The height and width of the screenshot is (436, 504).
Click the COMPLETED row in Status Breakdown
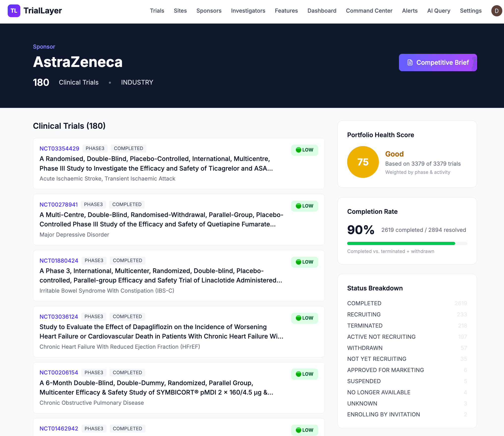tap(407, 303)
